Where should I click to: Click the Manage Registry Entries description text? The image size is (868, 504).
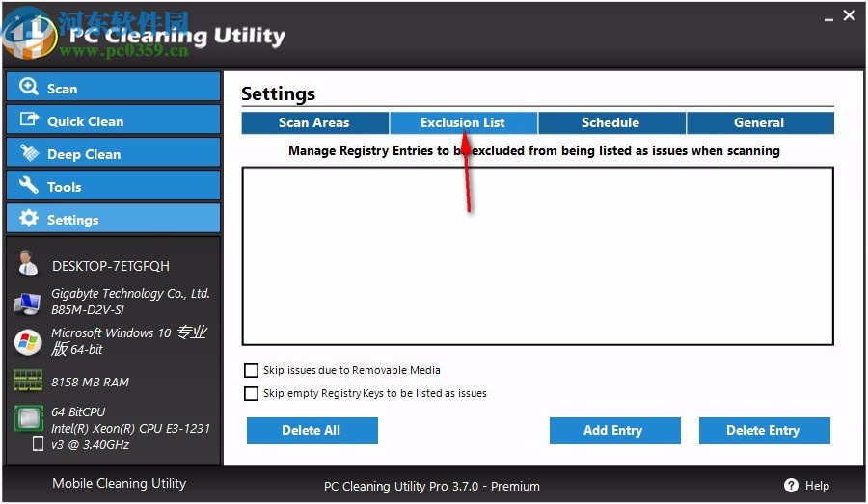tap(534, 151)
